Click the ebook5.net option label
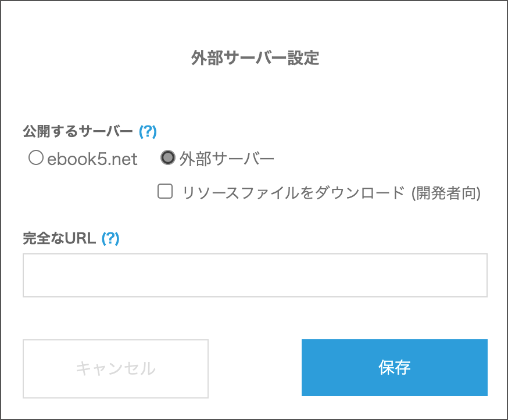The image size is (508, 420). tap(92, 159)
